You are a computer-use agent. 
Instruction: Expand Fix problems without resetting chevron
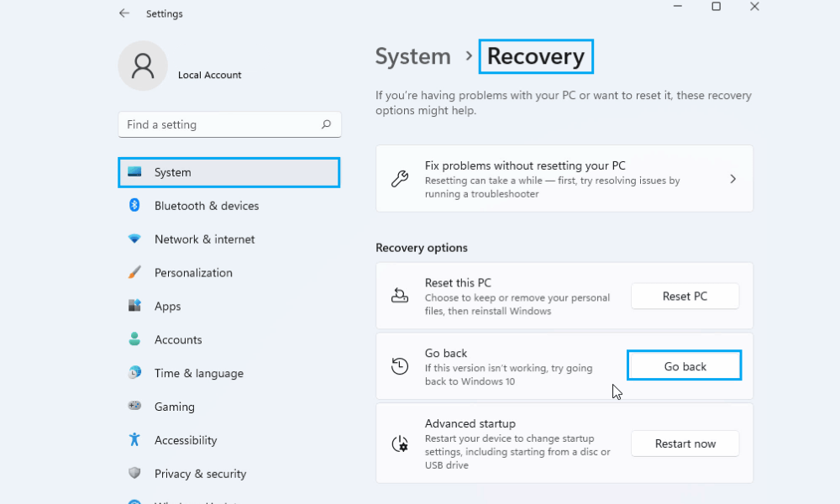click(732, 179)
